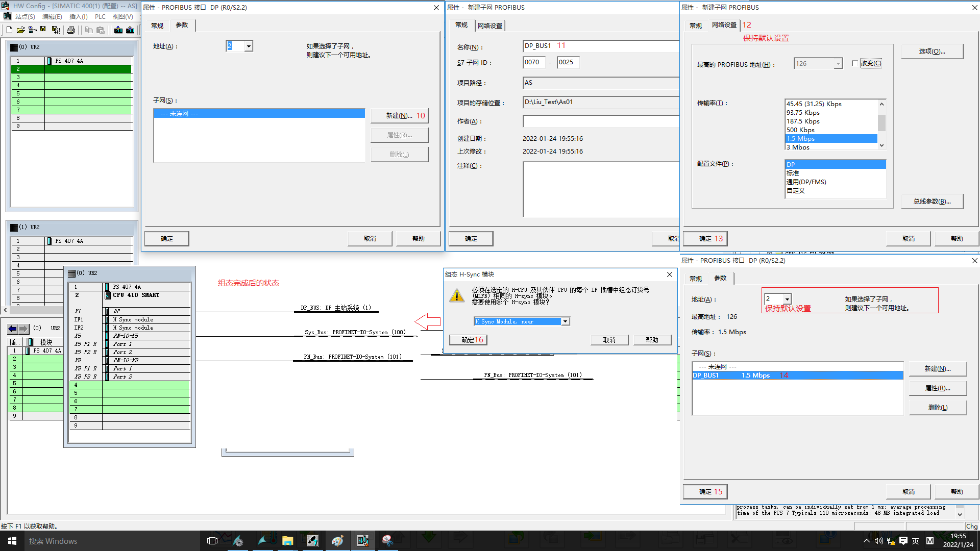This screenshot has height=551, width=980.
Task: Click the Save and Compile toolbar icon
Action: coord(56,30)
